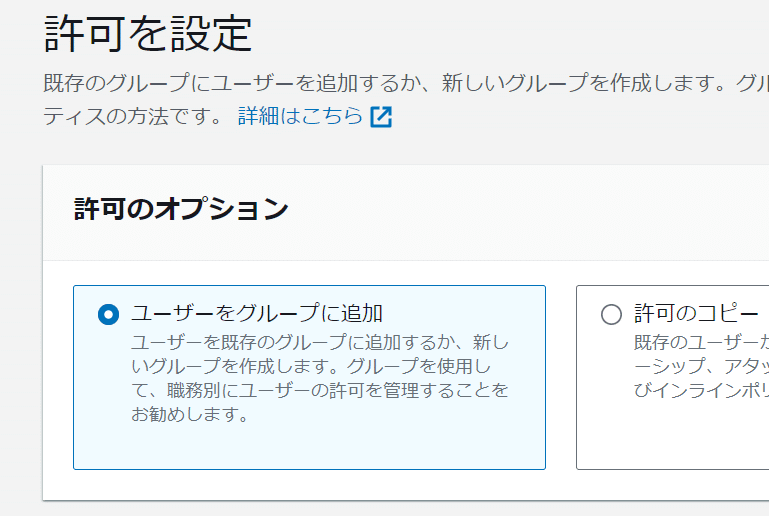
Task: Click the お勧めします text line
Action: click(x=190, y=413)
